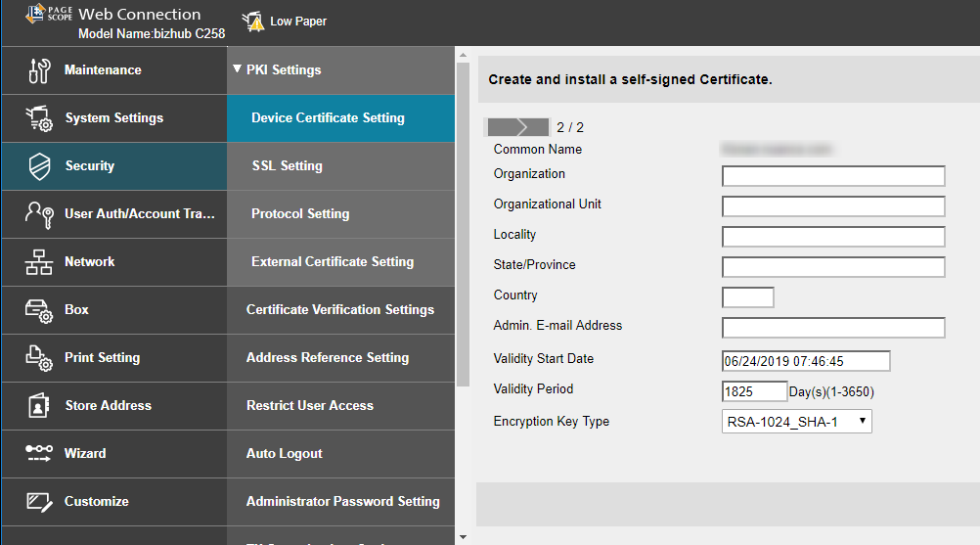Screen dimensions: 980x545
Task: Click the submenu scrollbar up arrow
Action: pos(463,55)
